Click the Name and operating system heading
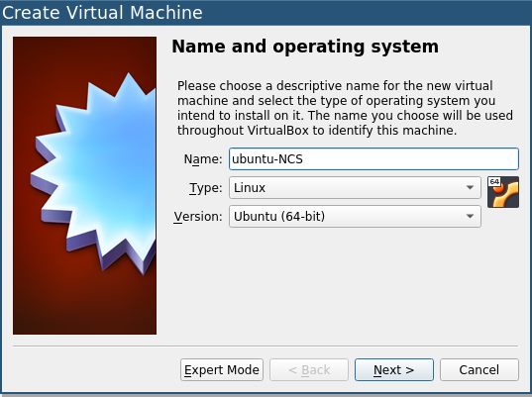This screenshot has height=397, width=532. pyautogui.click(x=305, y=47)
